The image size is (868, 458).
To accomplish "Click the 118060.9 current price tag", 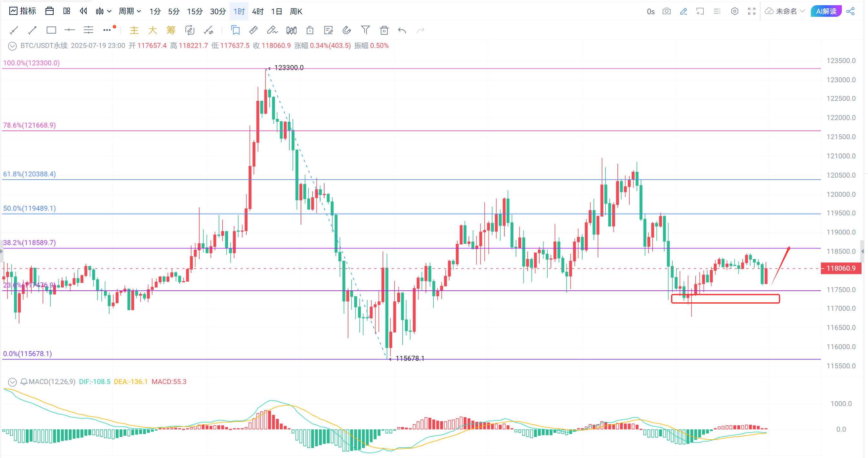I will click(x=841, y=269).
